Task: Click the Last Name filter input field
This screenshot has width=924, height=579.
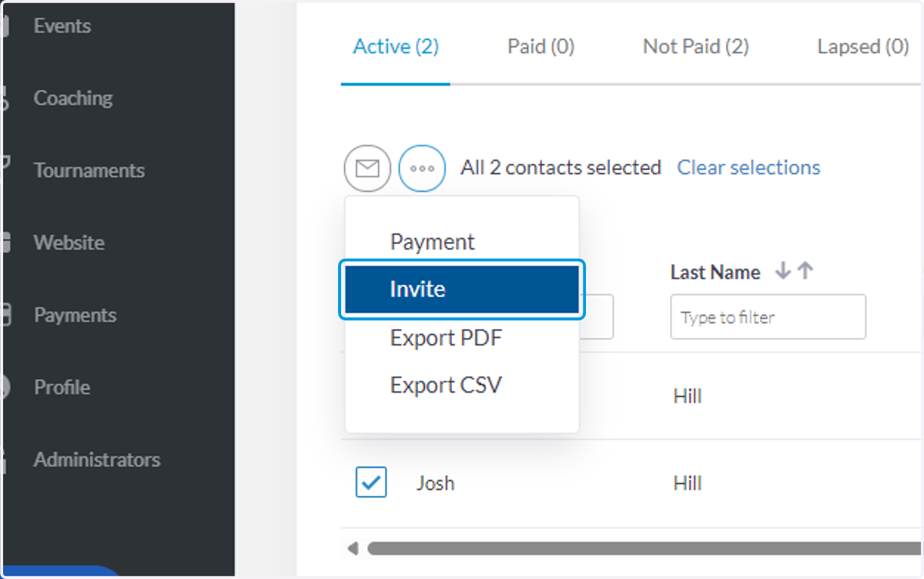Action: point(768,316)
